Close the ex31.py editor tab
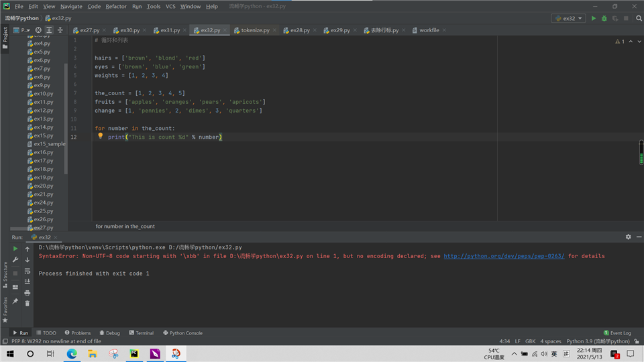 pyautogui.click(x=185, y=30)
